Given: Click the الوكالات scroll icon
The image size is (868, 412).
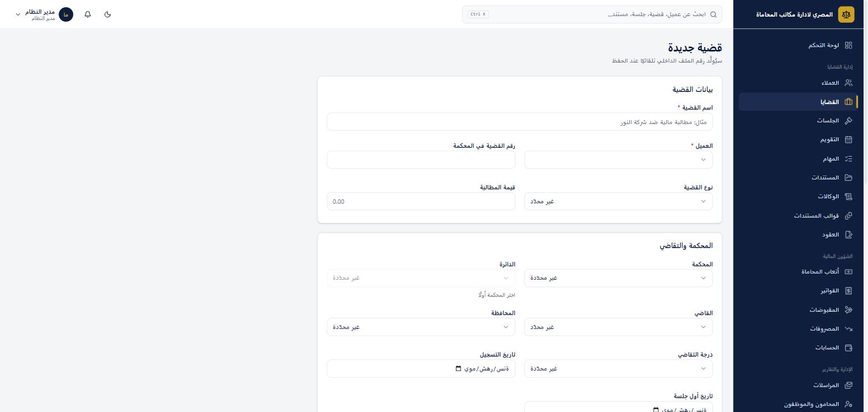Looking at the screenshot, I should 849,197.
